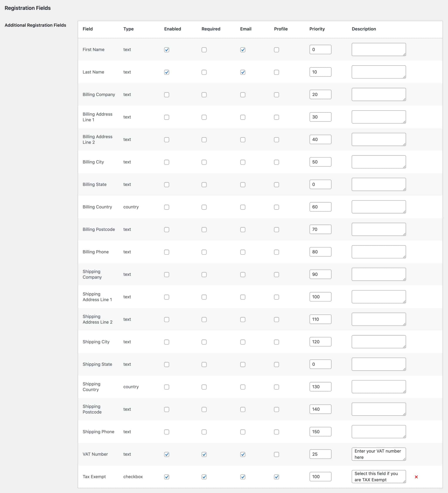
Task: Enable Email for Shipping Country
Action: pyautogui.click(x=243, y=387)
